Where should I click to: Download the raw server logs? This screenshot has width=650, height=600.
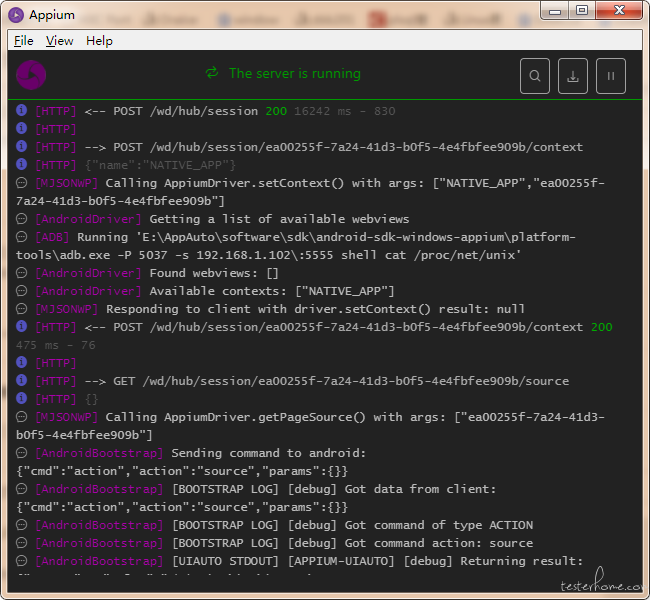pyautogui.click(x=572, y=76)
